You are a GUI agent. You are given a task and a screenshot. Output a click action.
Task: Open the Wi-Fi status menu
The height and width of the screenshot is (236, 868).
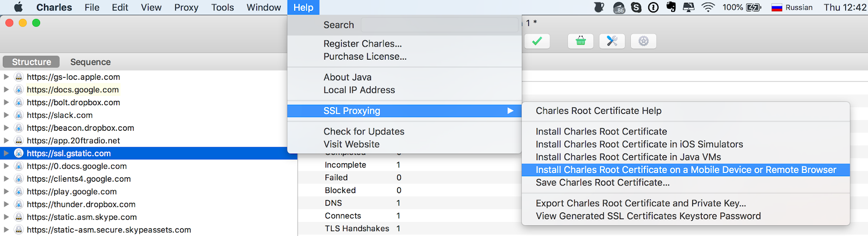[708, 7]
